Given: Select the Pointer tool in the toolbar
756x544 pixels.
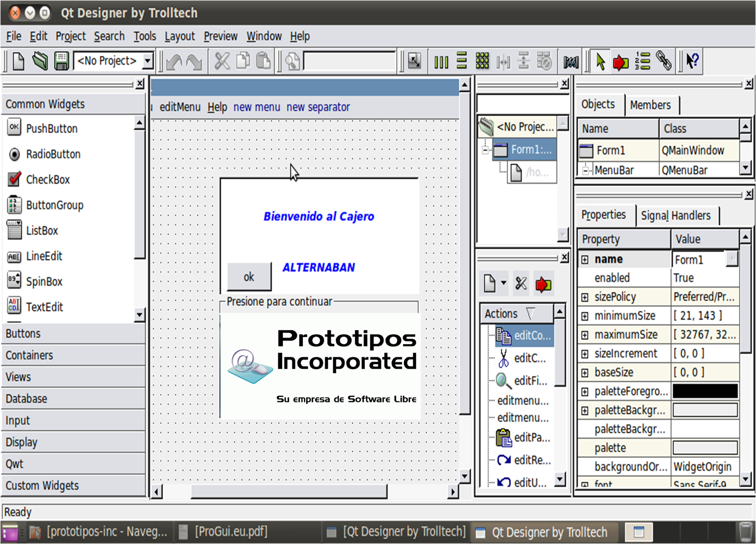Looking at the screenshot, I should point(600,61).
